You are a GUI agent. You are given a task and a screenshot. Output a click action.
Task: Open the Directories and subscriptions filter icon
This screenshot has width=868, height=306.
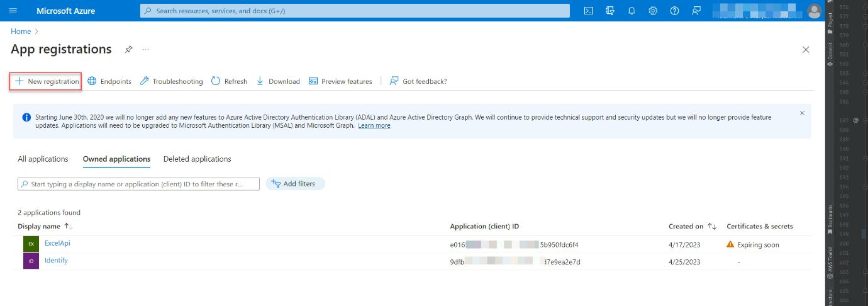pos(610,11)
